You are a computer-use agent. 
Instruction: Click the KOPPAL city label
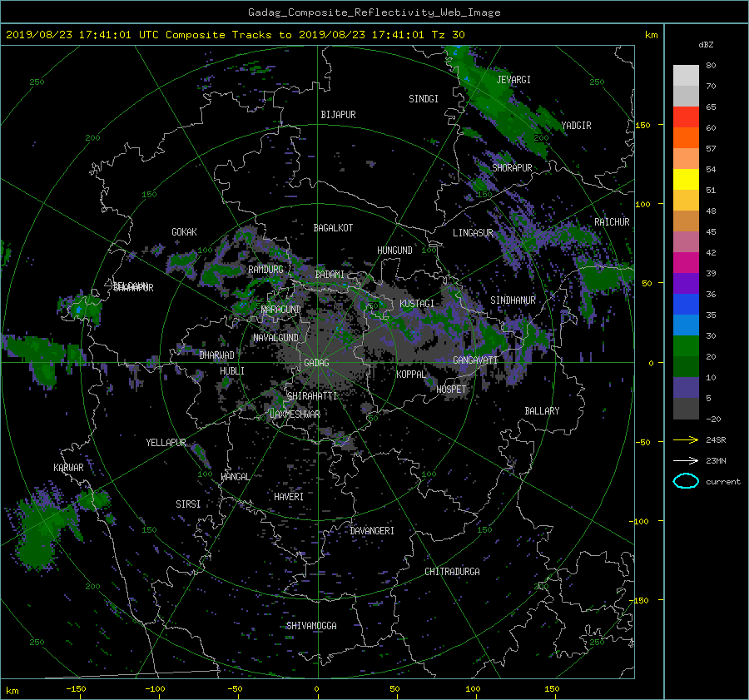tap(411, 375)
